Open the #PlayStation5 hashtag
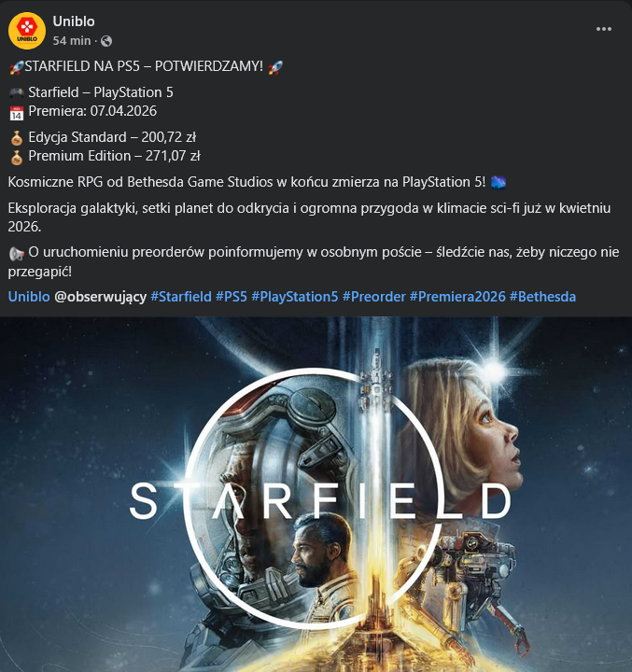This screenshot has height=672, width=632. click(295, 297)
